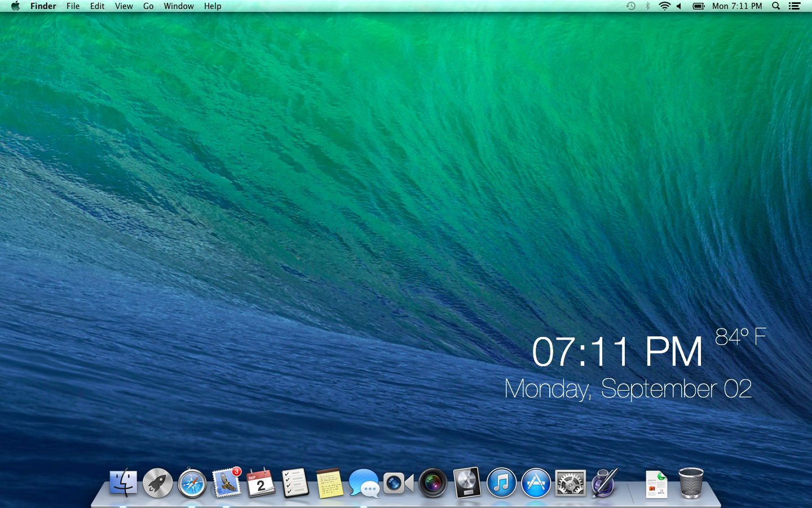The height and width of the screenshot is (508, 812).
Task: Open Finder from the Dock
Action: [x=123, y=483]
